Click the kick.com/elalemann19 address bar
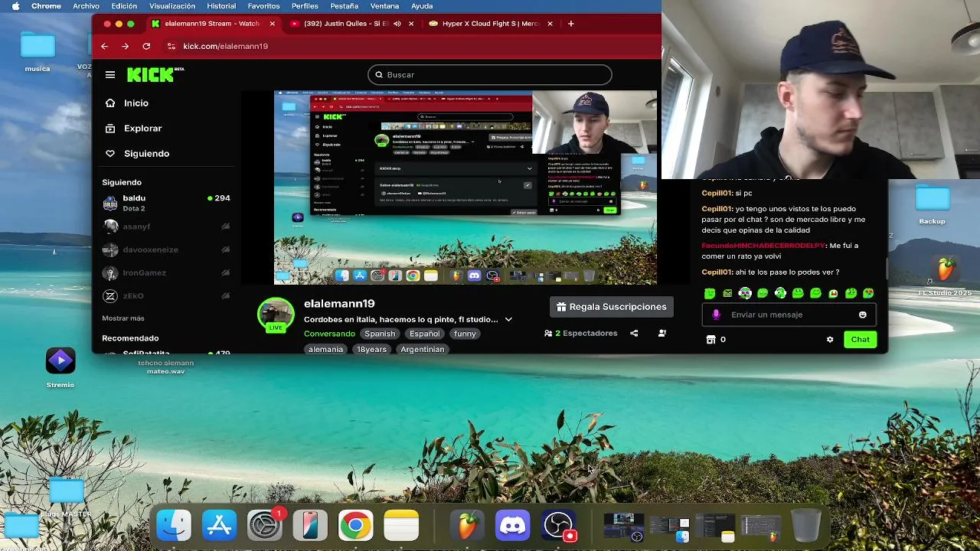 tap(225, 46)
